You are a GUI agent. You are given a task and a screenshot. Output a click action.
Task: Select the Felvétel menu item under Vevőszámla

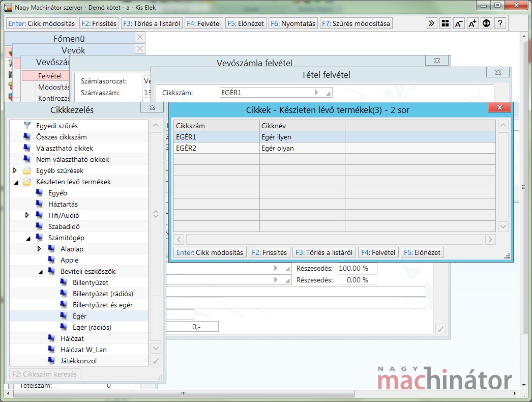click(x=50, y=76)
